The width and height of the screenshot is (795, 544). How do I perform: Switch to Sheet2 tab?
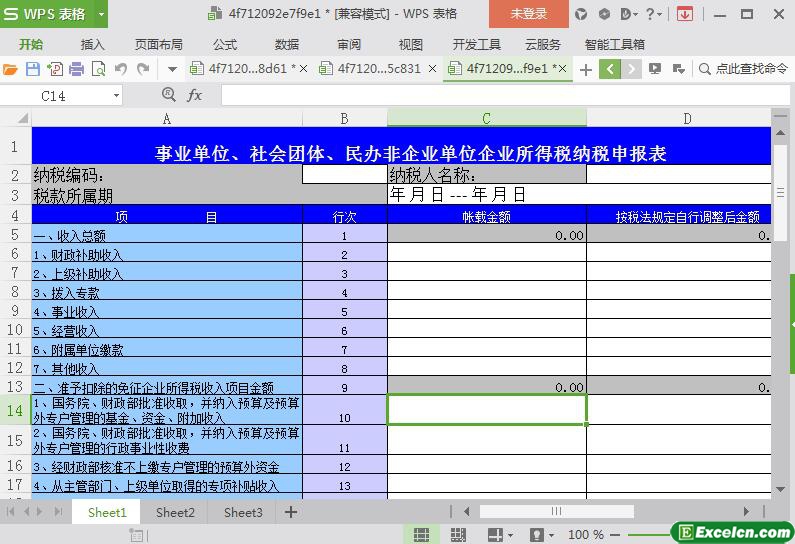point(175,512)
